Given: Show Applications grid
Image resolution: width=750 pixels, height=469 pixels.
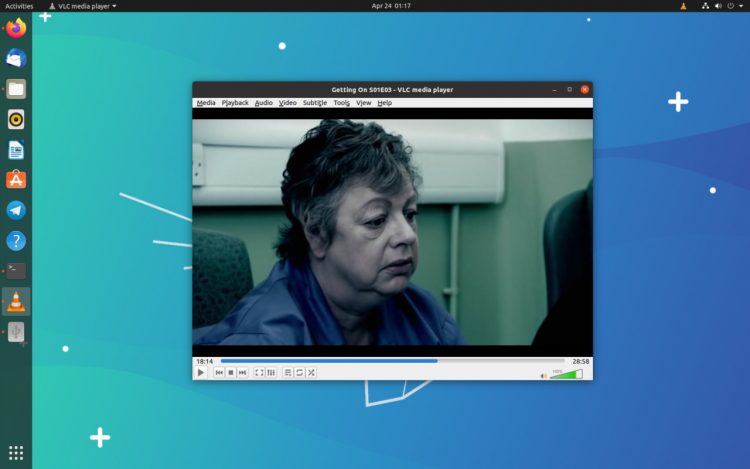Looking at the screenshot, I should pyautogui.click(x=16, y=453).
